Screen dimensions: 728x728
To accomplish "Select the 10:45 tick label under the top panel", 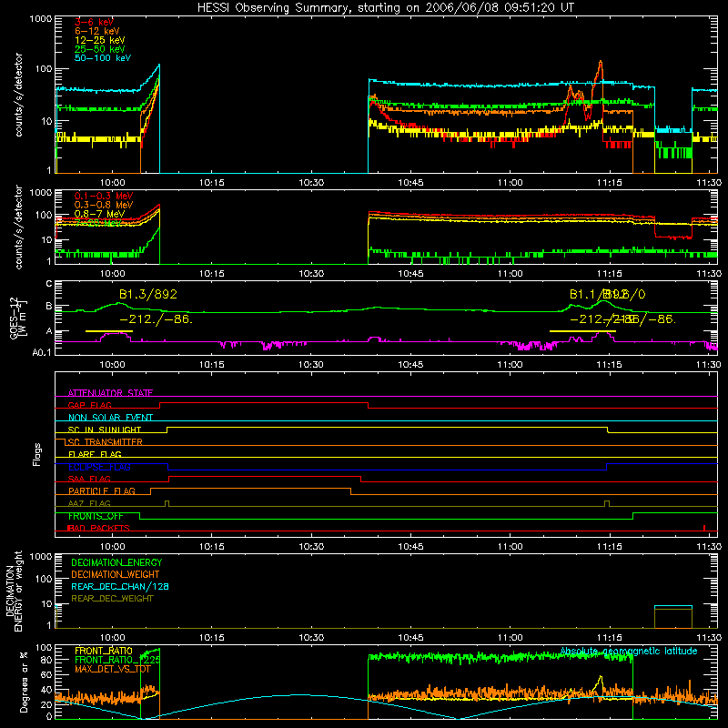I will point(410,183).
